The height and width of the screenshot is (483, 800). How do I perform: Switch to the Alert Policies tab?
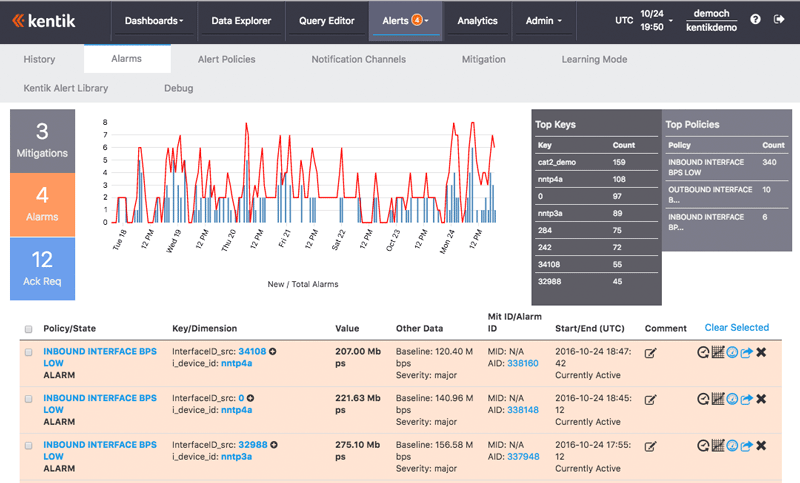click(x=226, y=59)
